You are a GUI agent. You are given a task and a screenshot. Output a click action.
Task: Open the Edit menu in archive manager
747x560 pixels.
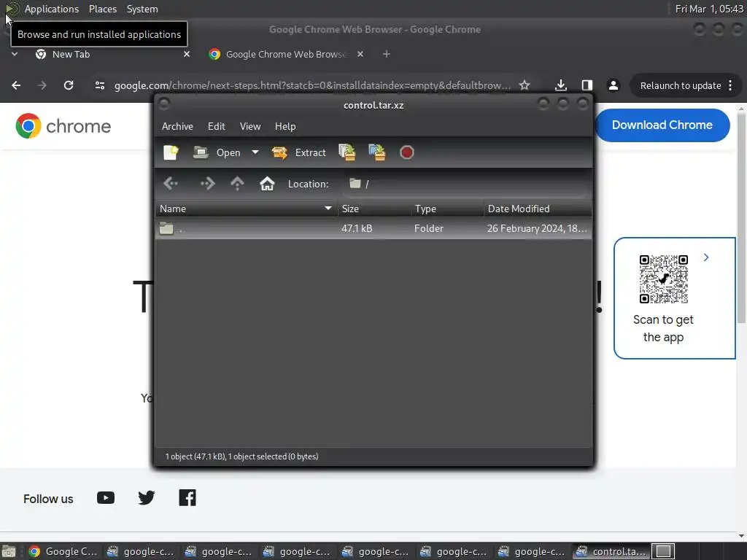[216, 126]
